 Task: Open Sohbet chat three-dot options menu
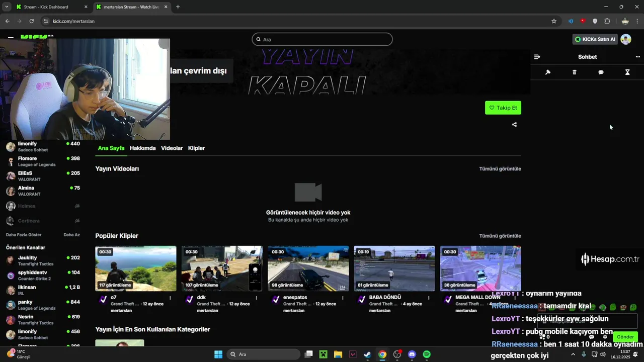tap(637, 57)
